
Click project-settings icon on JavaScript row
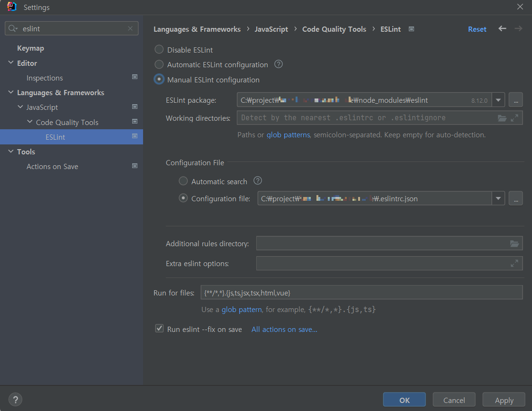[x=135, y=107]
